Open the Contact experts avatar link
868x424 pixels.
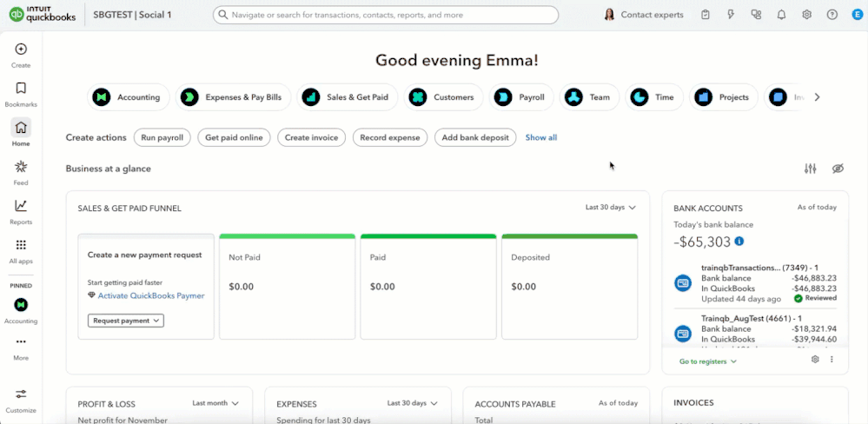point(644,15)
